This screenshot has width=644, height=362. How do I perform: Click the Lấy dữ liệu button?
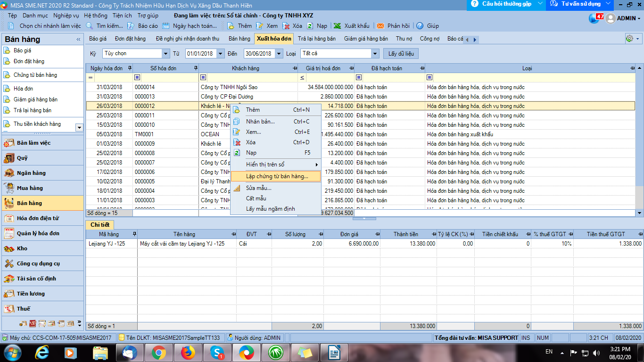[401, 53]
